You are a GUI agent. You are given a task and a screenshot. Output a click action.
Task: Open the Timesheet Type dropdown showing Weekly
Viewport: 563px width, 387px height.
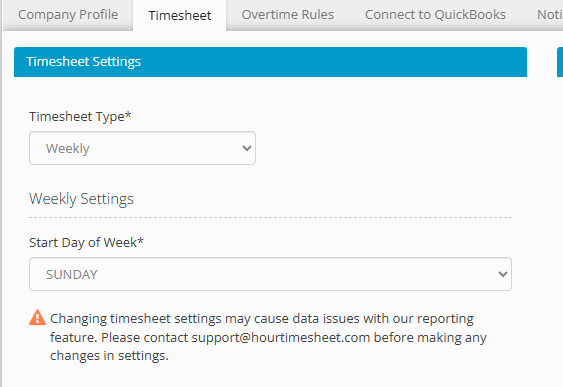142,148
